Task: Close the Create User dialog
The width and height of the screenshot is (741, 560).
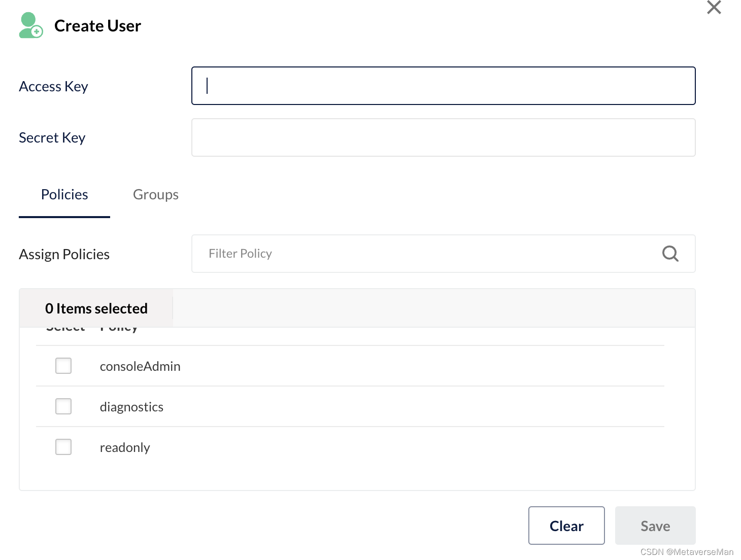Action: [714, 8]
